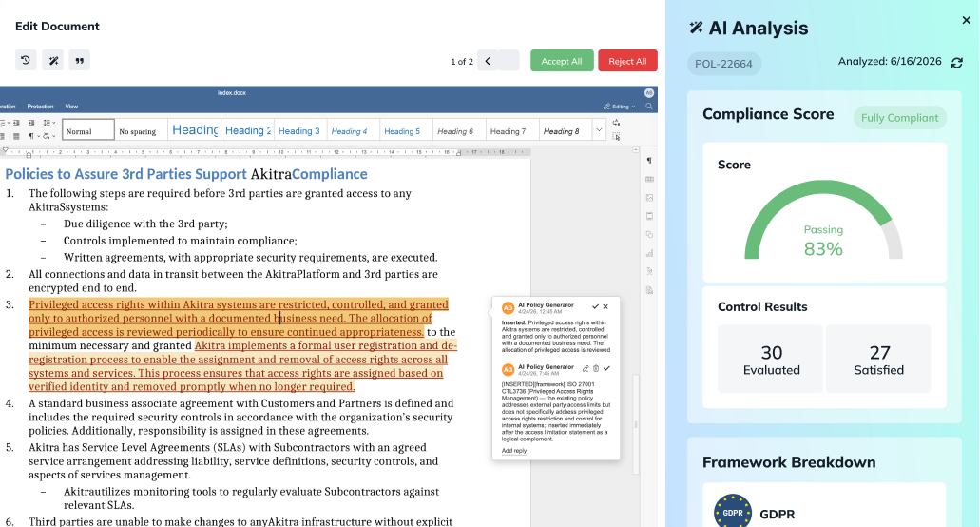This screenshot has width=980, height=527.
Task: Apply the Heading 3 style
Action: tap(300, 130)
